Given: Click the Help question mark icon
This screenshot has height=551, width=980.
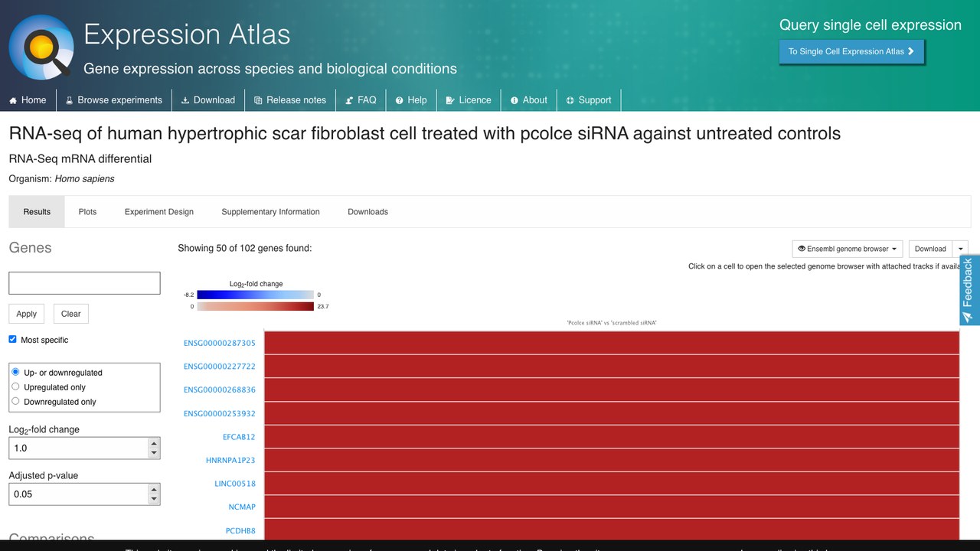Looking at the screenshot, I should (400, 100).
